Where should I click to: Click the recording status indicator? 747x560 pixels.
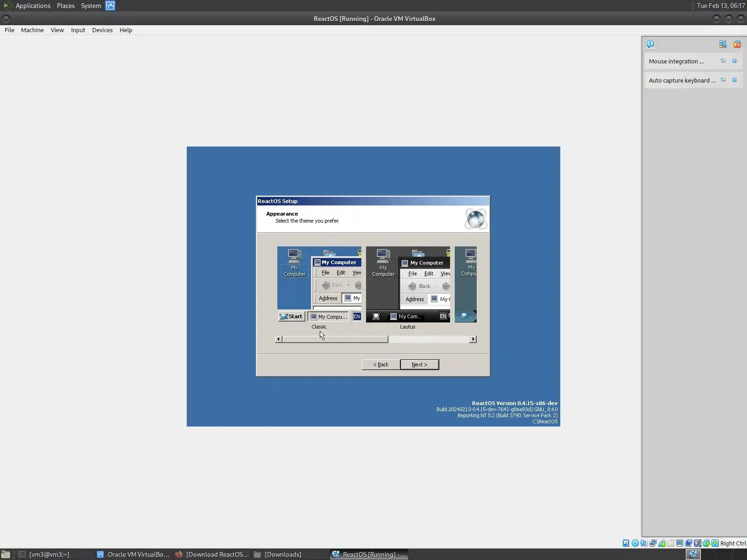(689, 543)
